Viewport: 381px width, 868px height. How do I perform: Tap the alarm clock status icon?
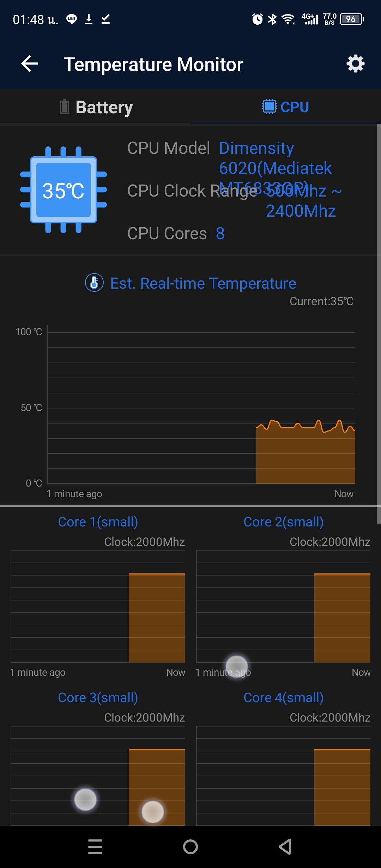pos(258,19)
